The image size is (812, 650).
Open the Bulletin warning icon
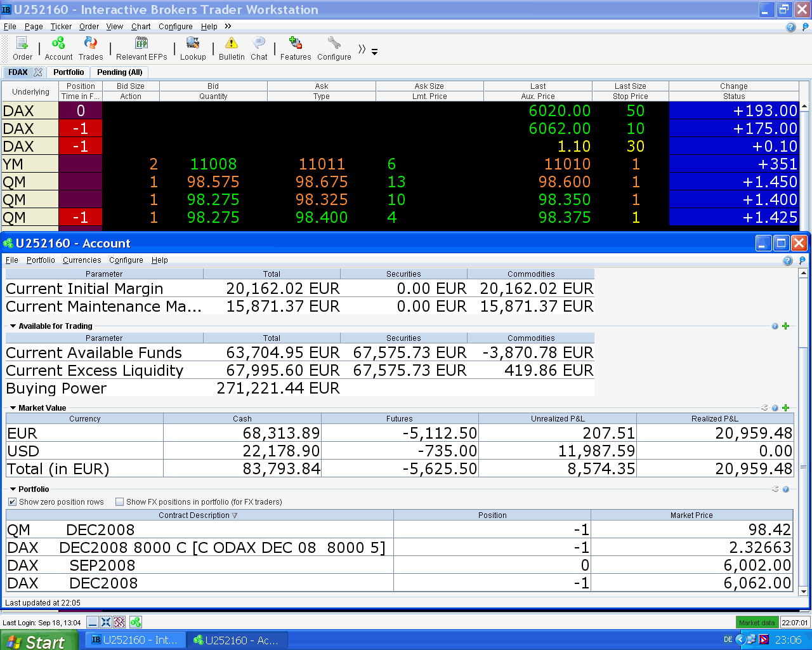pos(232,44)
